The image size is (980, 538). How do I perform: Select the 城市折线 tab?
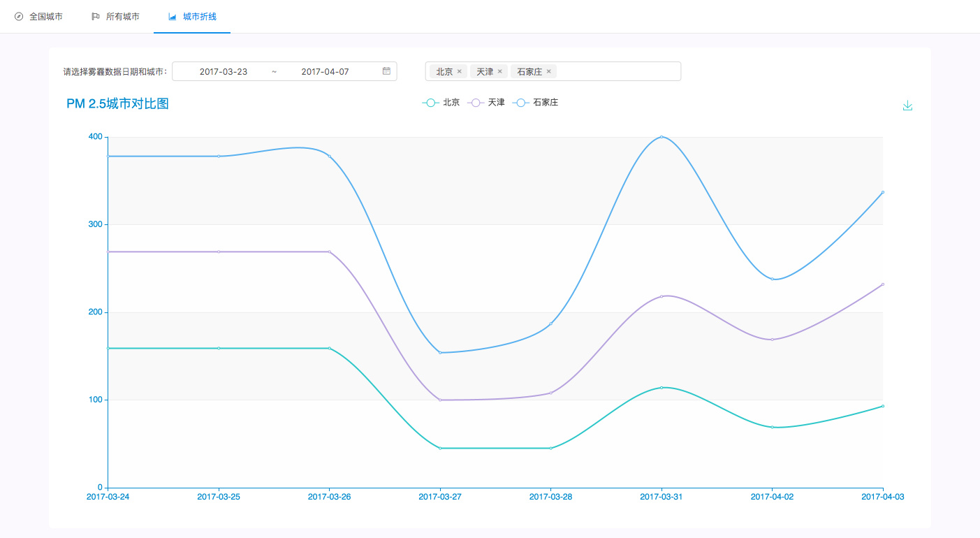tap(192, 16)
